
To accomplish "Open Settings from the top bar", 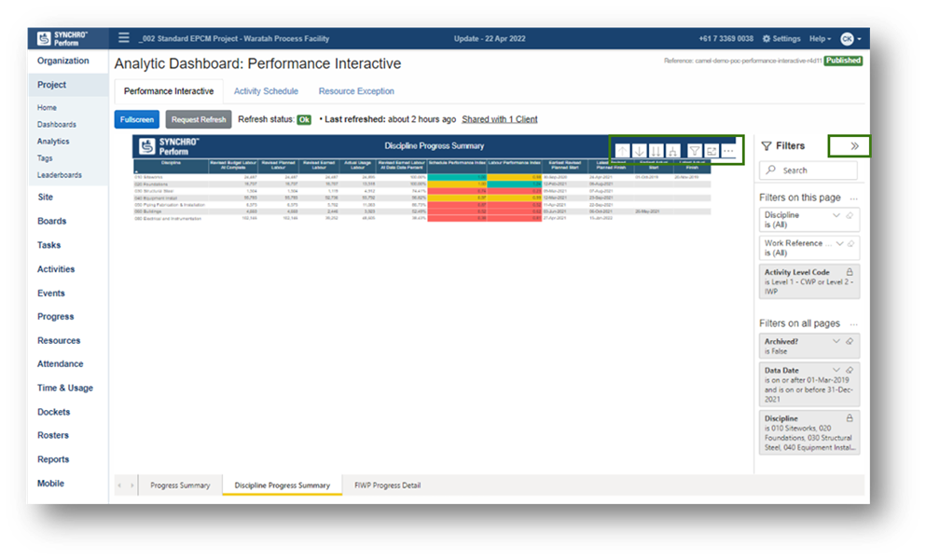I will [x=781, y=39].
